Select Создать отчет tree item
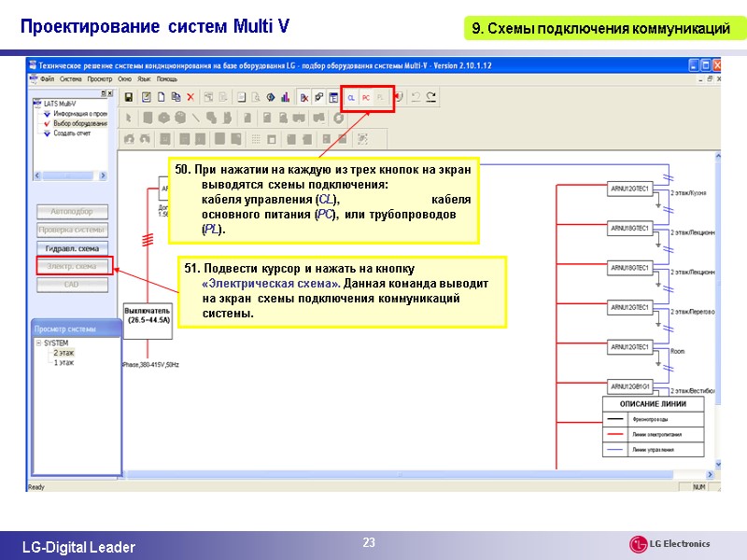Viewport: 747px width, 560px height. click(x=72, y=133)
